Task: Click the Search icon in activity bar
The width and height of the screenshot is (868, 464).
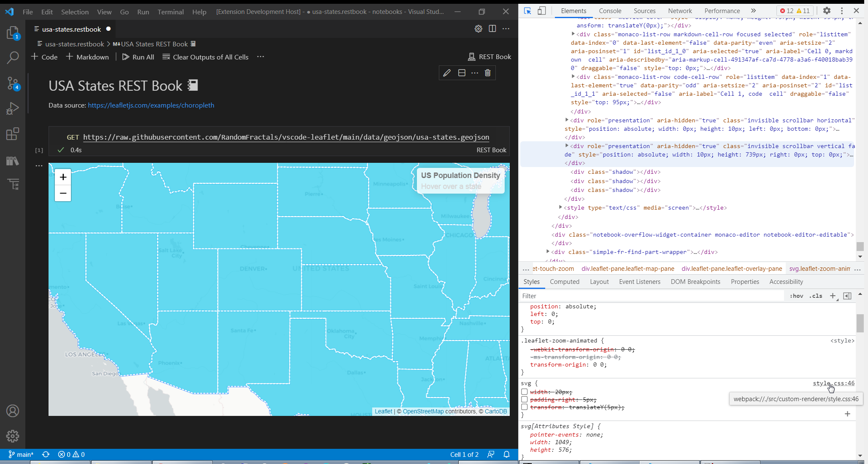Action: coord(13,58)
